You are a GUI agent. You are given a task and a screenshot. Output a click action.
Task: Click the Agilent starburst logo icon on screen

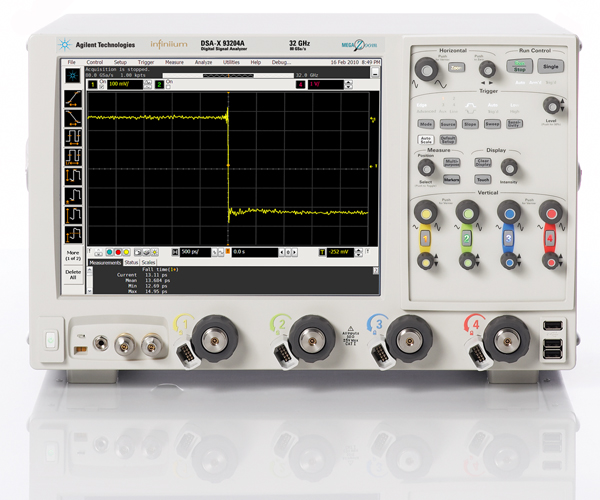click(73, 75)
